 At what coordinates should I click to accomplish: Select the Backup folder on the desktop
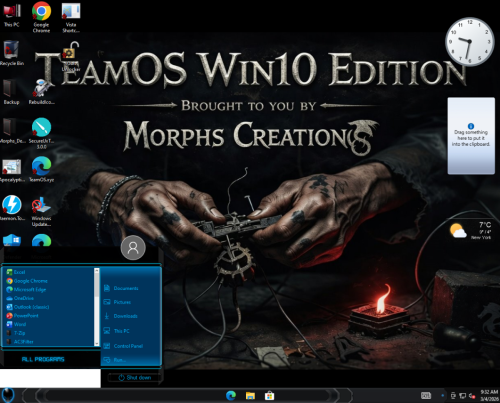click(x=12, y=92)
